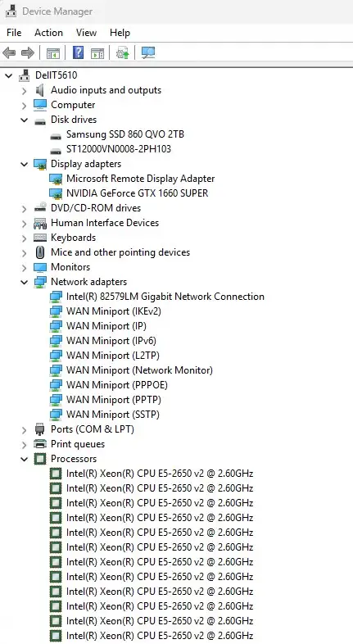
Task: Select Samsung SSD 860 QVO 2TB
Action: click(125, 134)
